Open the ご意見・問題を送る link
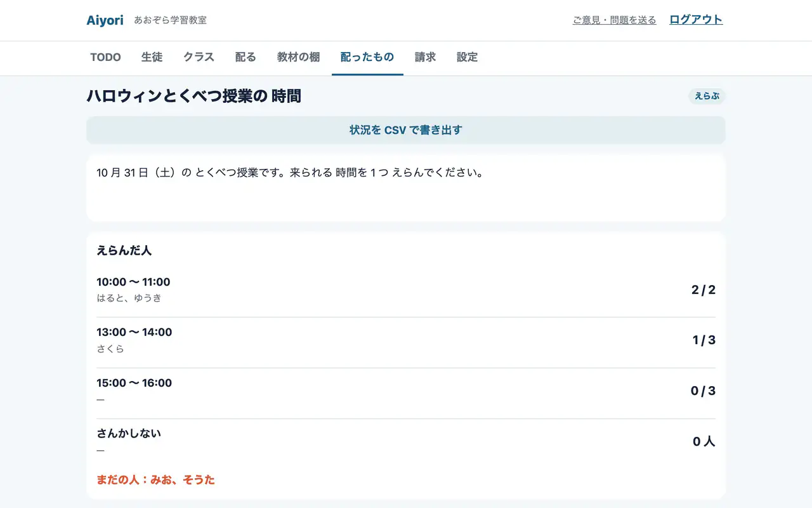 pos(614,20)
